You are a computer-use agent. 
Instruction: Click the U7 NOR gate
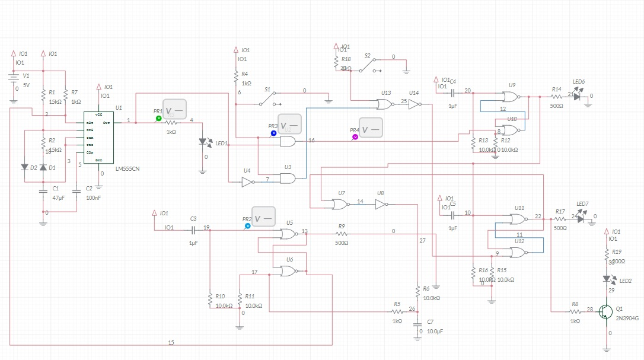pyautogui.click(x=340, y=205)
